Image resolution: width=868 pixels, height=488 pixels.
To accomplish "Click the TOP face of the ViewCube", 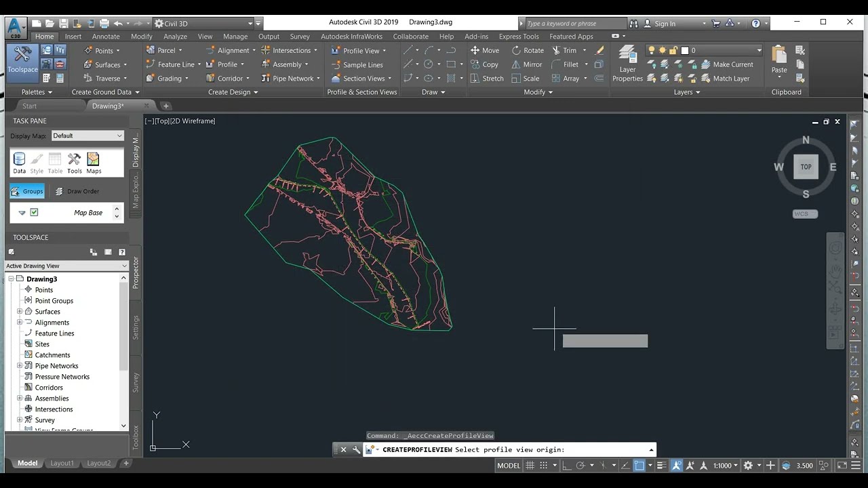I will [806, 167].
